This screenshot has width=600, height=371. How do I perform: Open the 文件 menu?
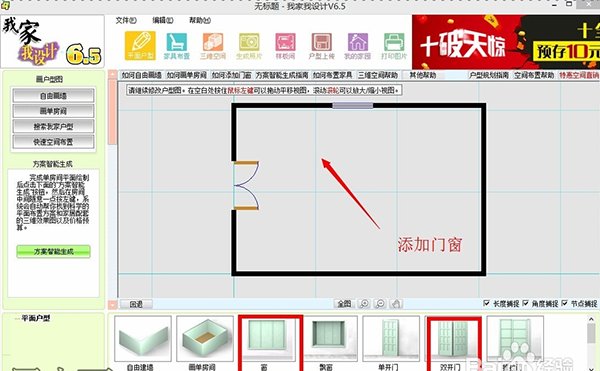(x=126, y=20)
